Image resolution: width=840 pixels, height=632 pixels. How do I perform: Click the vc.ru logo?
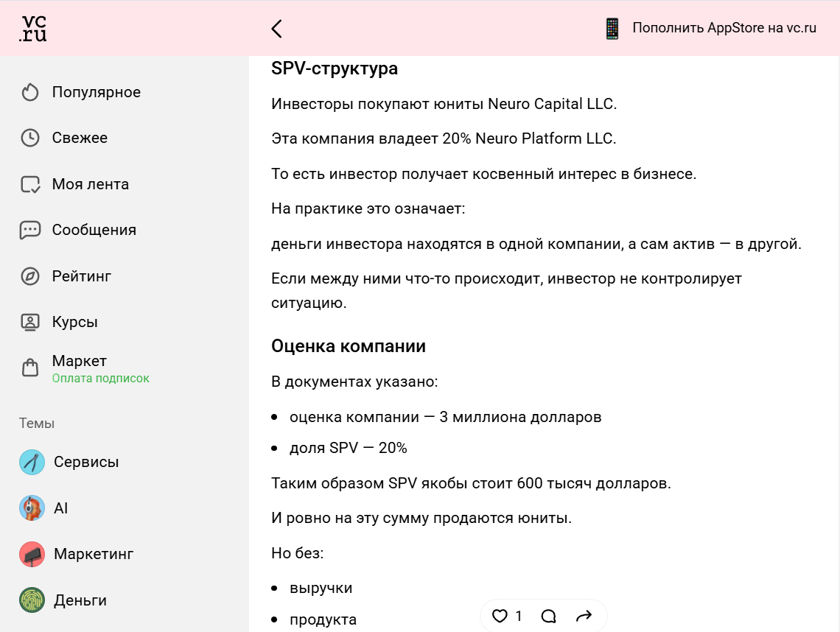click(34, 28)
